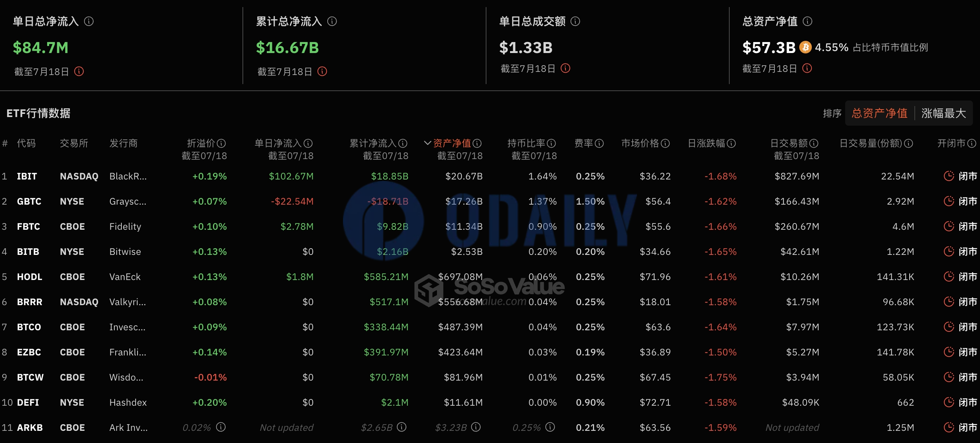The image size is (980, 443).
Task: Click the Hashdex issuer name
Action: (128, 403)
